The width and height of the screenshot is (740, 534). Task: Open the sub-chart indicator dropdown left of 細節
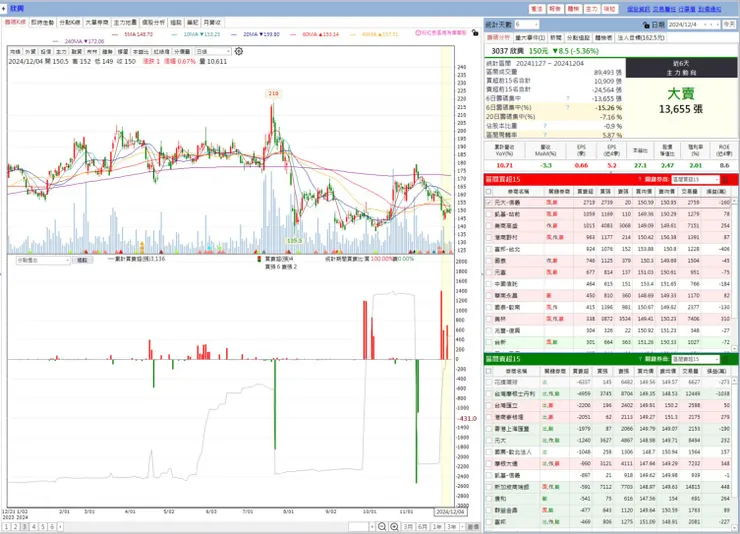pos(43,260)
